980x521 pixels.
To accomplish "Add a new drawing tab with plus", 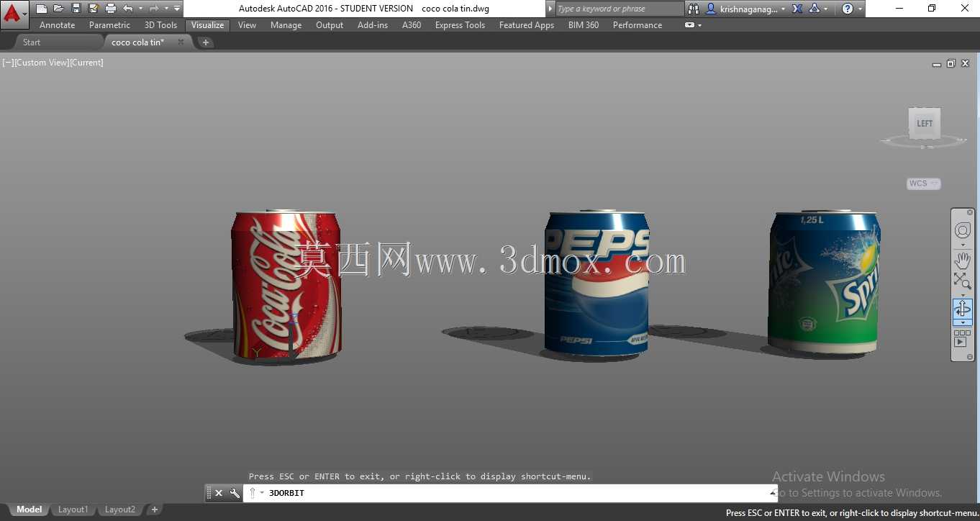I will coord(205,42).
